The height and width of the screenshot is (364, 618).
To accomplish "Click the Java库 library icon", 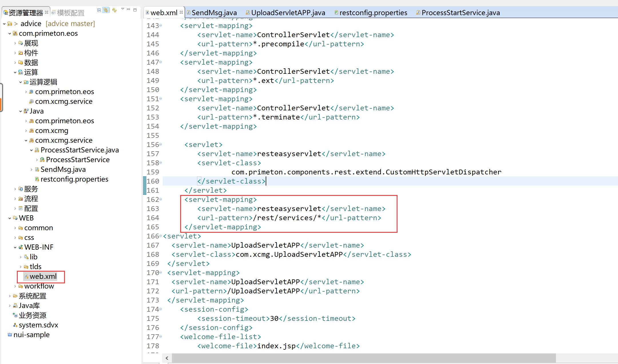I will coord(15,306).
